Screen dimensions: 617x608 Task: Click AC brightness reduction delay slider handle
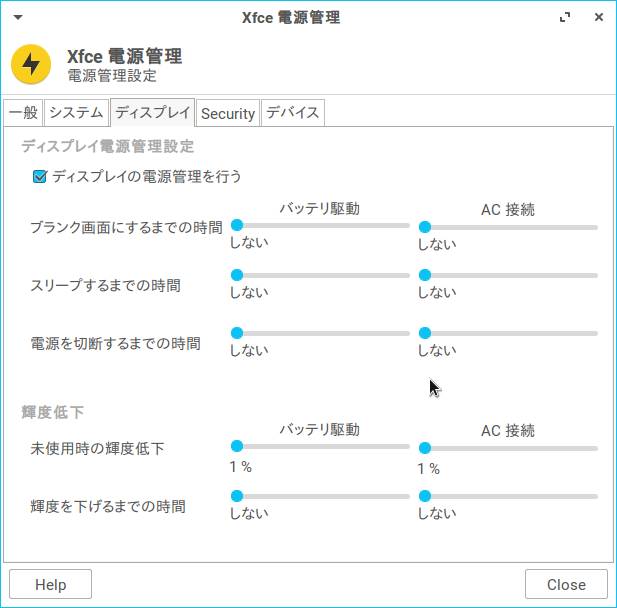[425, 496]
